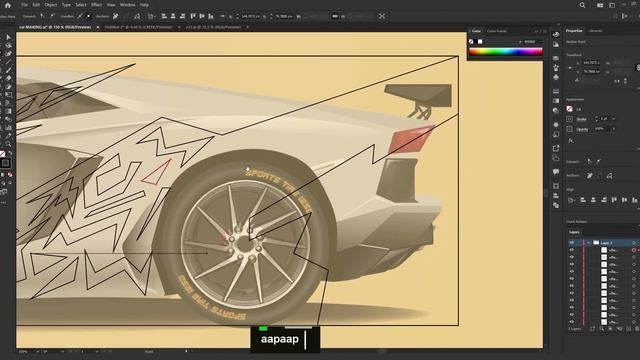Viewport: 640px width, 360px height.
Task: Toggle visibility of first sublayer under Layer 3
Action: 571,250
